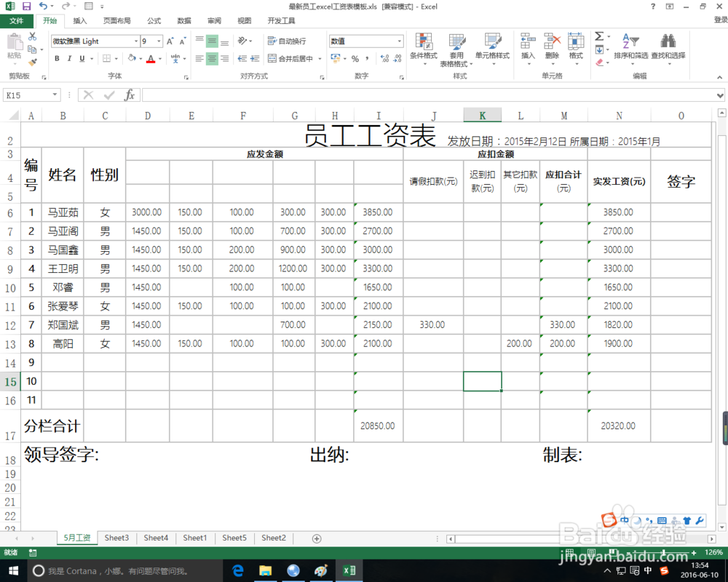Switch to the Insert (插入) ribbon tab
Viewport: 728px width, 582px height.
pyautogui.click(x=80, y=21)
